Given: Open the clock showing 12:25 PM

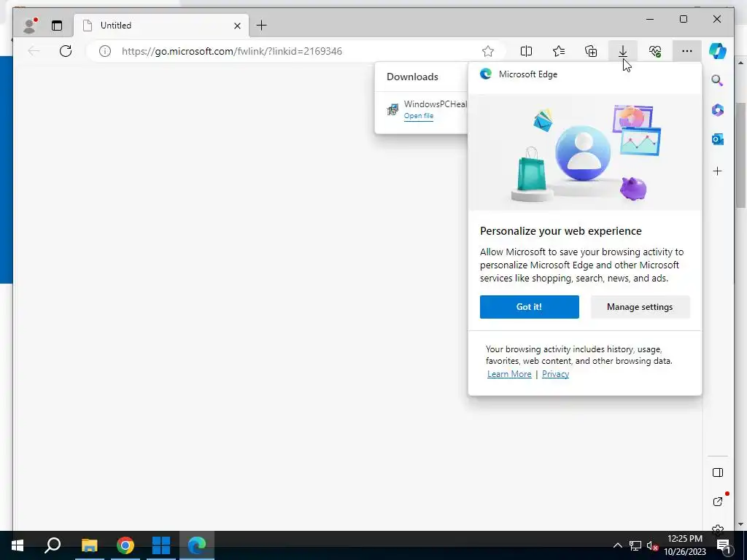Looking at the screenshot, I should click(x=684, y=545).
